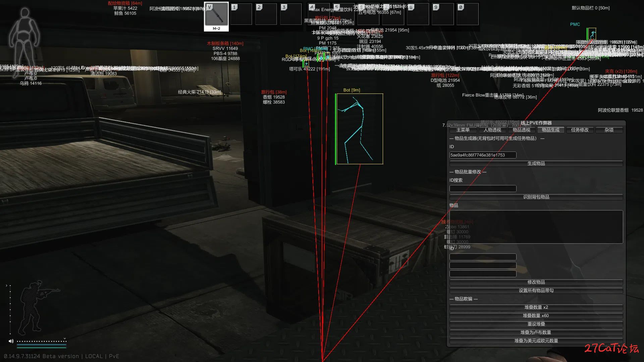Adjust the vertical stance height slider
This screenshot has height=362, width=644.
[x=10, y=309]
